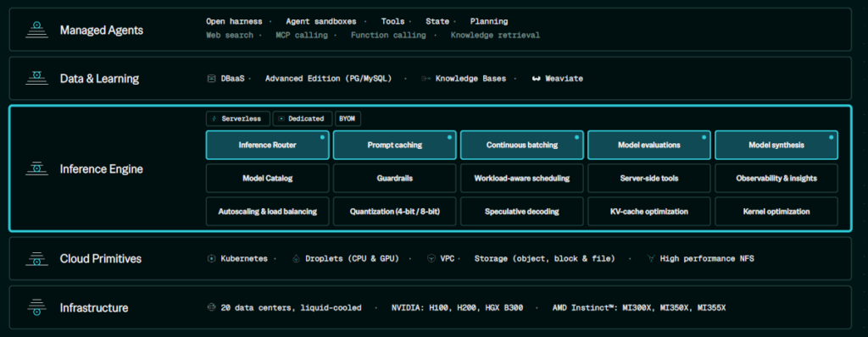Click the Weaviate logo icon

[536, 79]
